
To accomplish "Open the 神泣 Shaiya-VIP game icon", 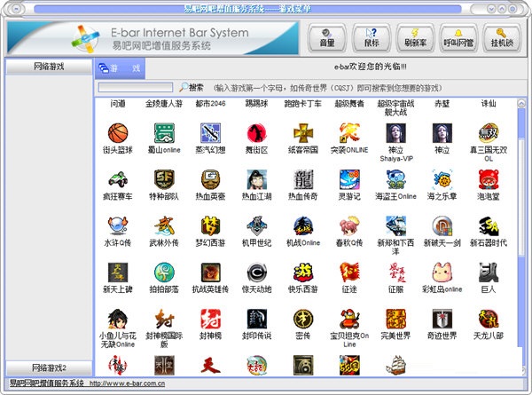I will pos(395,133).
